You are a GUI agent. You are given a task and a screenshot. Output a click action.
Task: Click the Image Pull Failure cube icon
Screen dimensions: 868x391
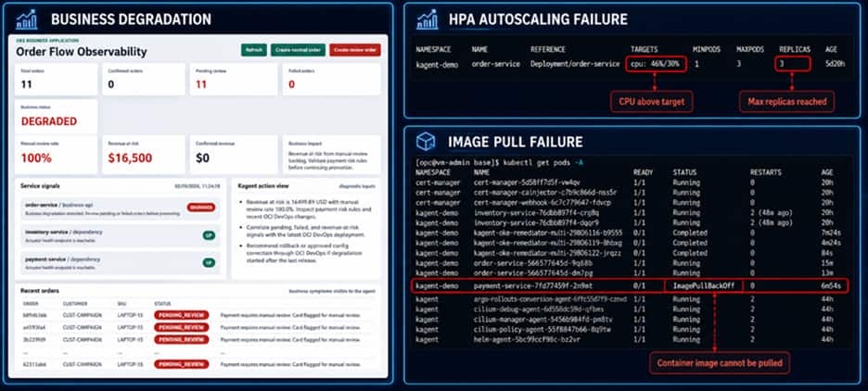[x=426, y=142]
